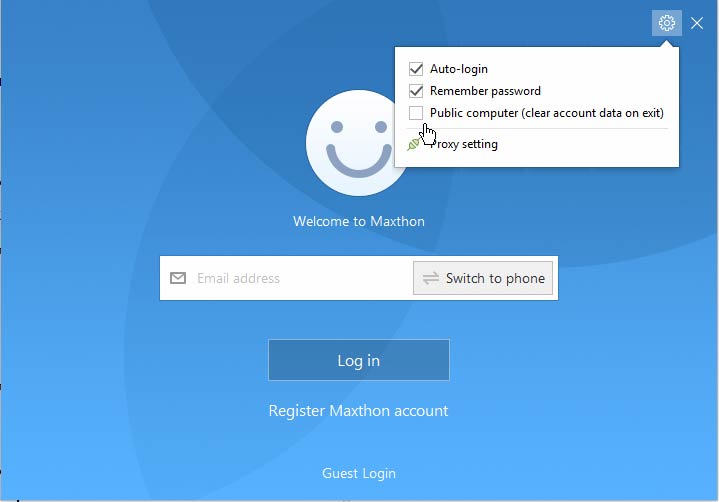Click the envelope email icon
The height and width of the screenshot is (502, 719).
(x=178, y=278)
